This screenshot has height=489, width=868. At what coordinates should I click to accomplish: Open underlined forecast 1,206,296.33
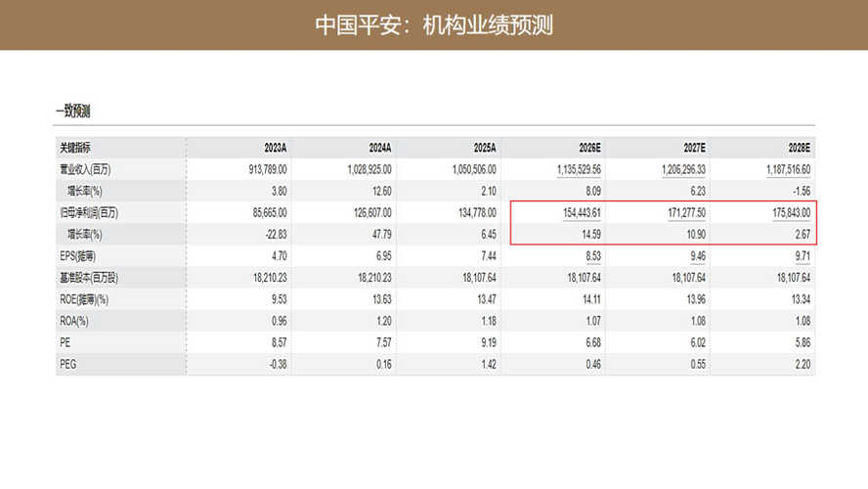(683, 169)
